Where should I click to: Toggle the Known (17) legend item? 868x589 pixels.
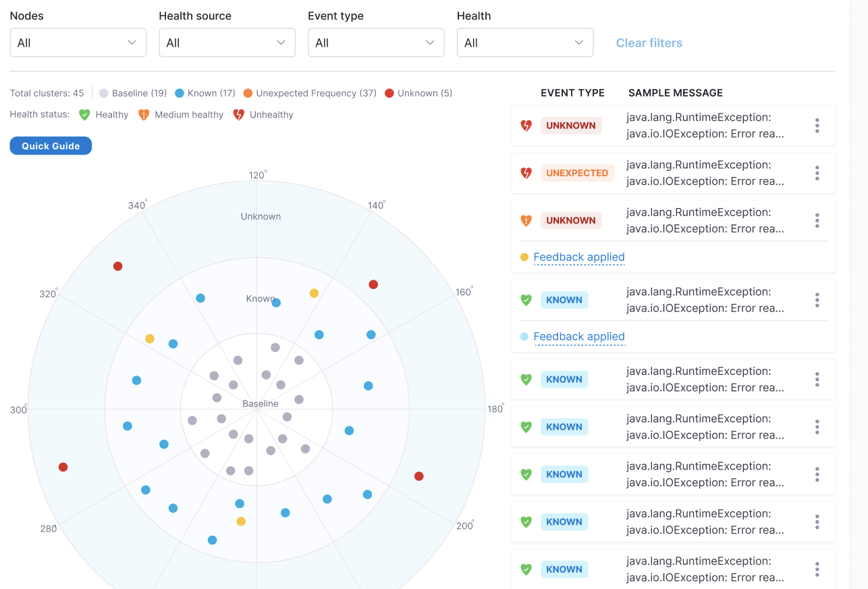point(205,93)
